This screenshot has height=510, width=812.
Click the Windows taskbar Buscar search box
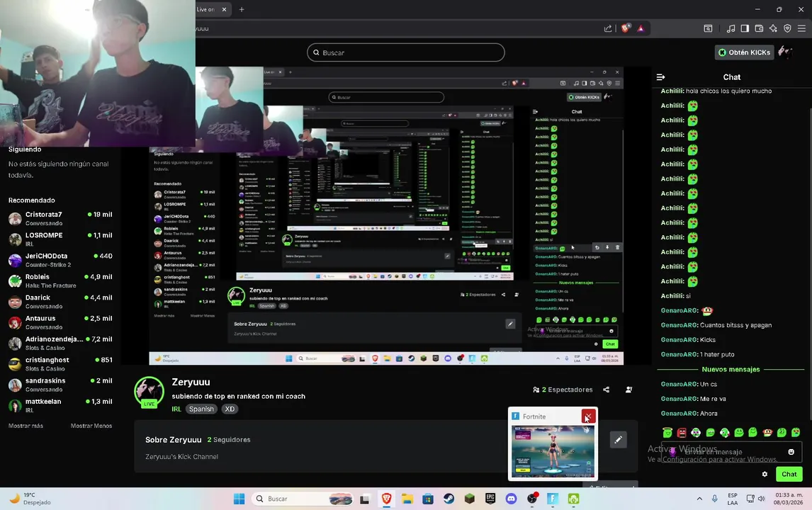coord(303,499)
